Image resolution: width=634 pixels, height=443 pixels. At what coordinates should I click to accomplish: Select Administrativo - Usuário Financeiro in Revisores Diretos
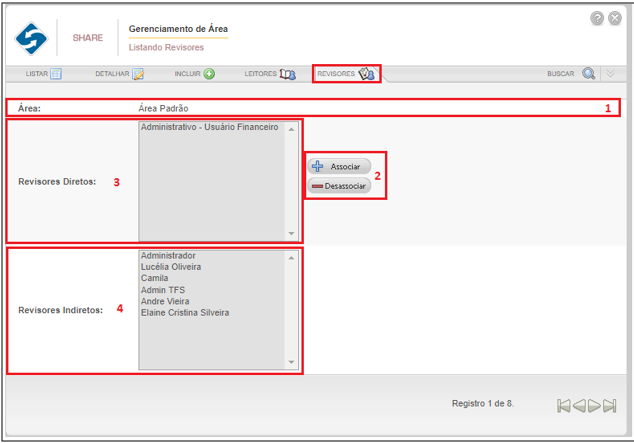point(209,127)
